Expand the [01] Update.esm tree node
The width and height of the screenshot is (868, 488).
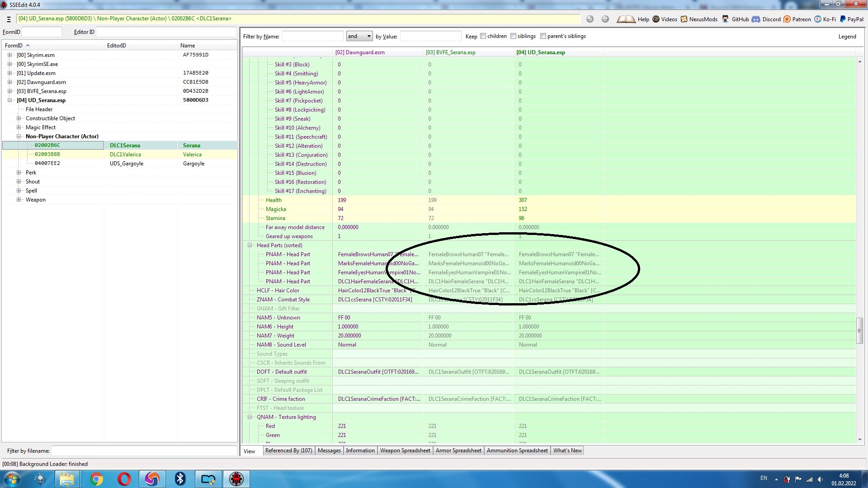(9, 73)
